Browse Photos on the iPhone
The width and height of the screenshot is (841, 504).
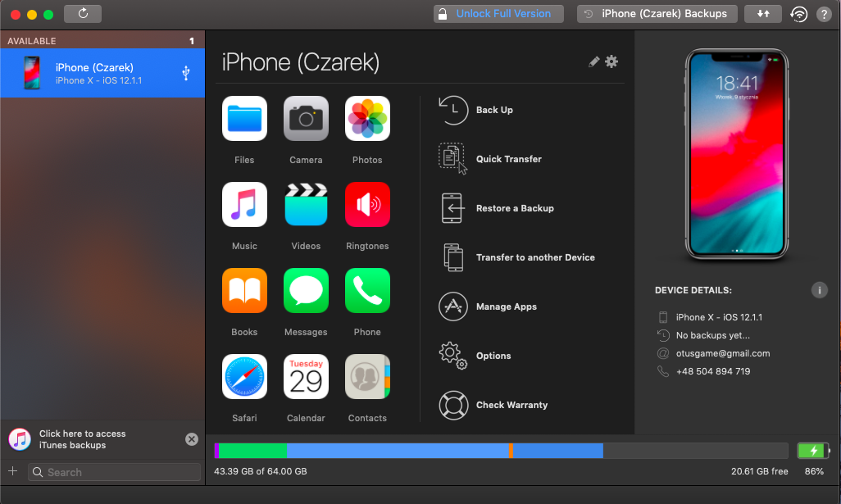[x=366, y=118]
